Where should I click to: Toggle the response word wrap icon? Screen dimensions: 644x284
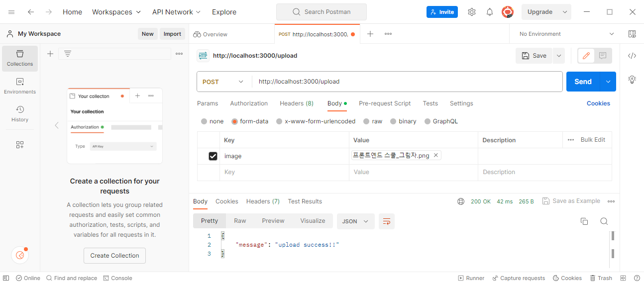click(387, 221)
